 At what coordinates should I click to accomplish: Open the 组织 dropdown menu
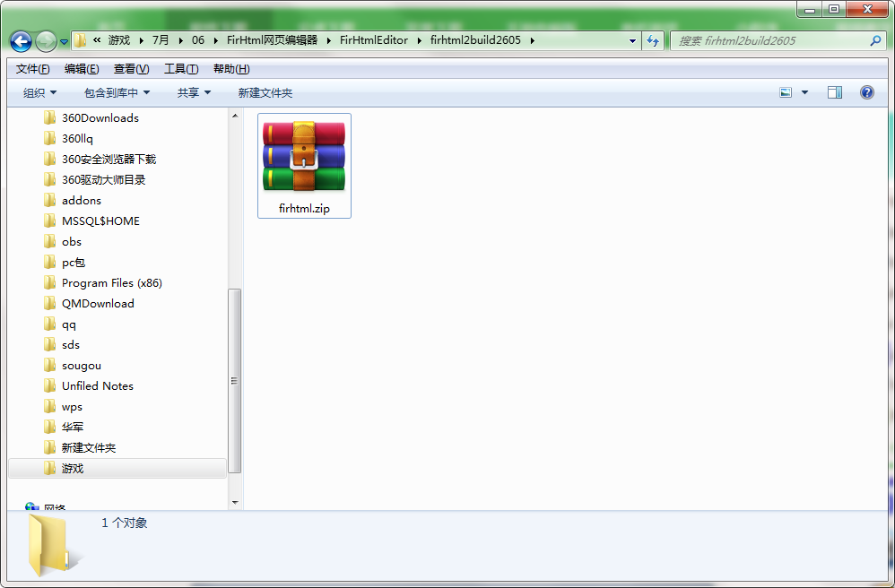39,91
